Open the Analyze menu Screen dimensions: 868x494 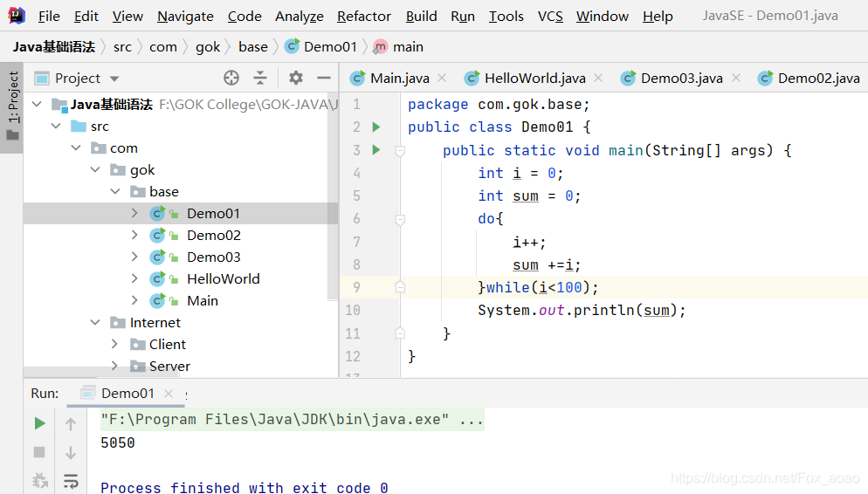coord(300,17)
